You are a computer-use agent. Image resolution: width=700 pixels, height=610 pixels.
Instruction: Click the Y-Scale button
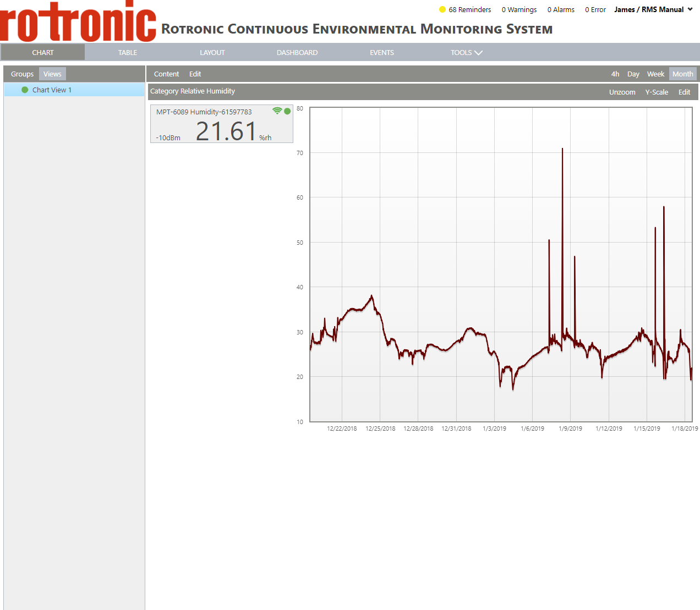point(657,92)
